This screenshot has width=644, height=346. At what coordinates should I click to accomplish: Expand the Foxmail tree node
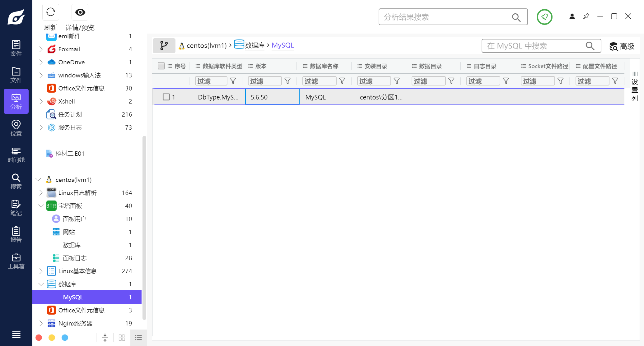[x=41, y=49]
